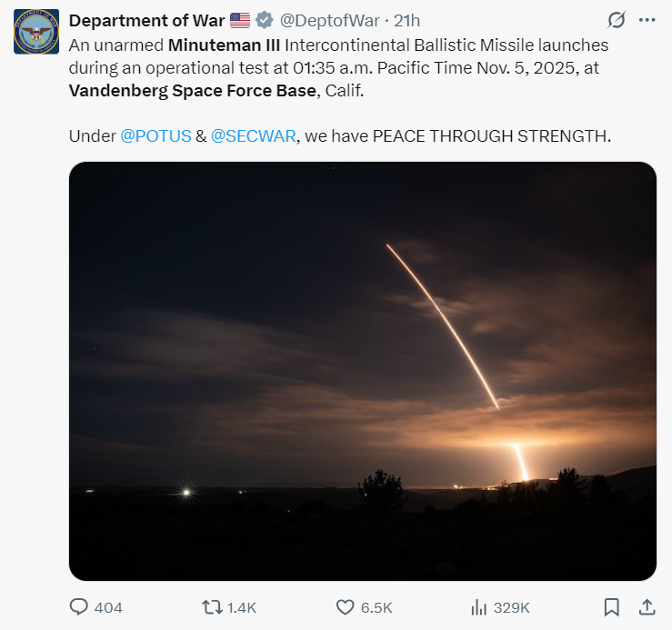Click the share post icon
The height and width of the screenshot is (630, 672).
click(x=647, y=606)
